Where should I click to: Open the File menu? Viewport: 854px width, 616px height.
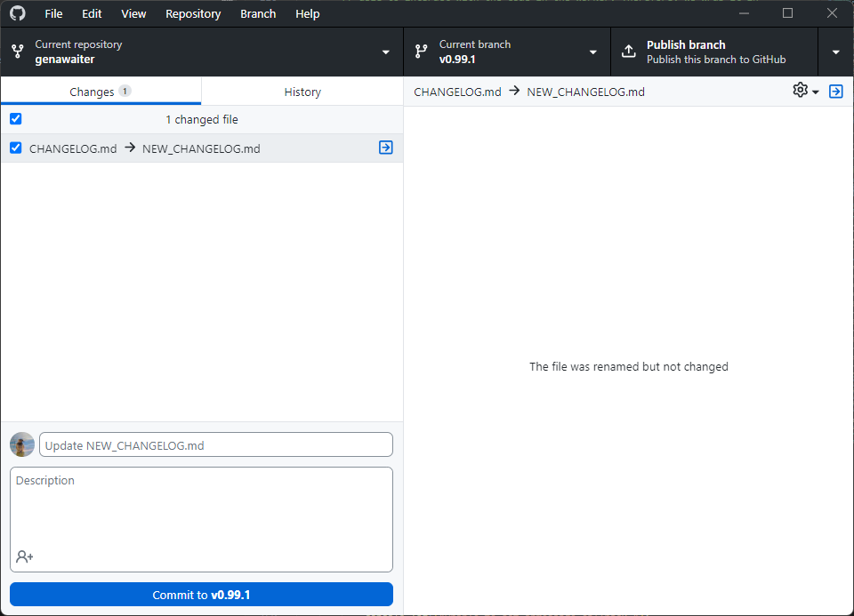click(53, 13)
